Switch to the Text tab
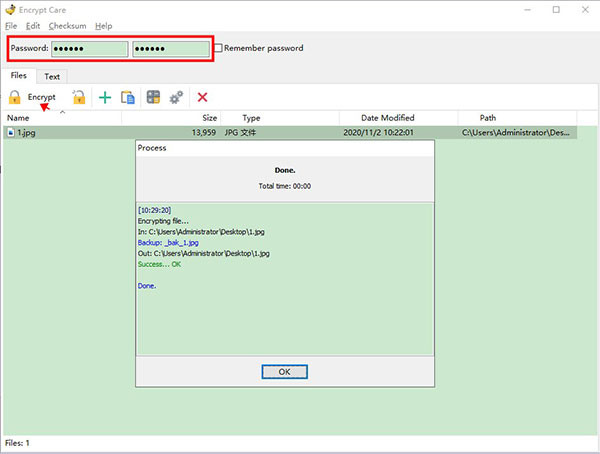The width and height of the screenshot is (600, 454). [x=52, y=76]
